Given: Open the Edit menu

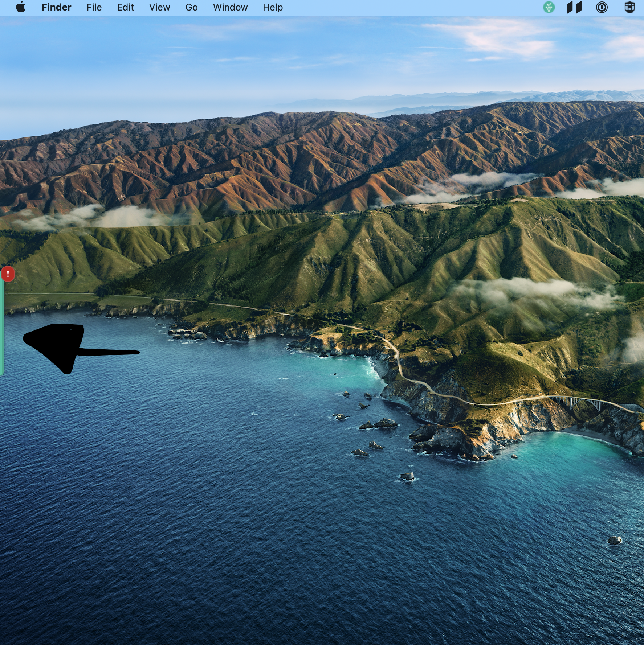Looking at the screenshot, I should point(125,7).
